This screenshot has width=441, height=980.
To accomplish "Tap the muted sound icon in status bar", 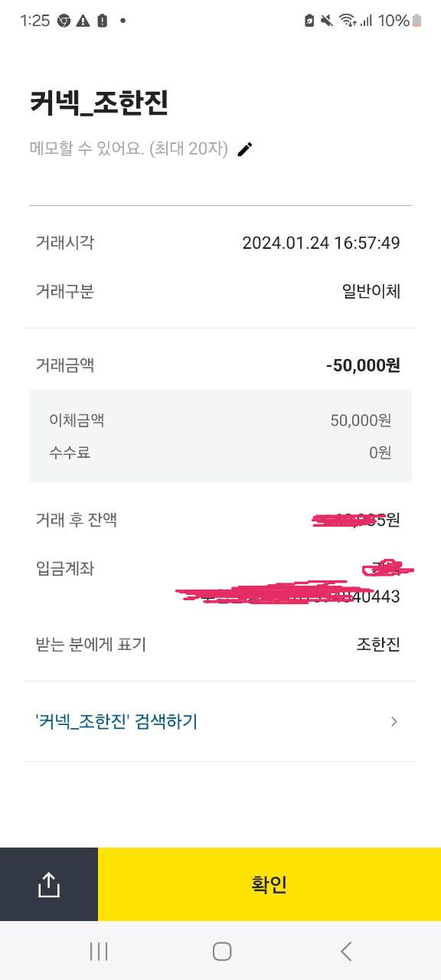I will click(x=327, y=21).
